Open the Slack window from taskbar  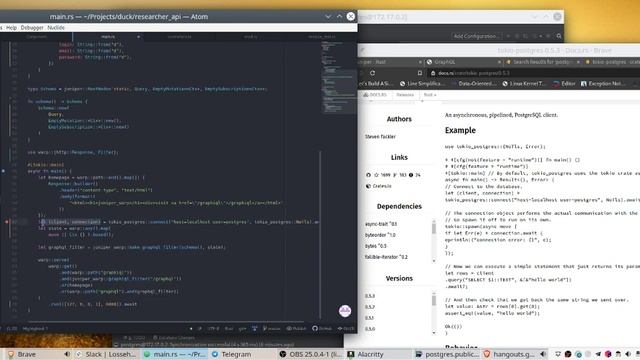(106, 354)
